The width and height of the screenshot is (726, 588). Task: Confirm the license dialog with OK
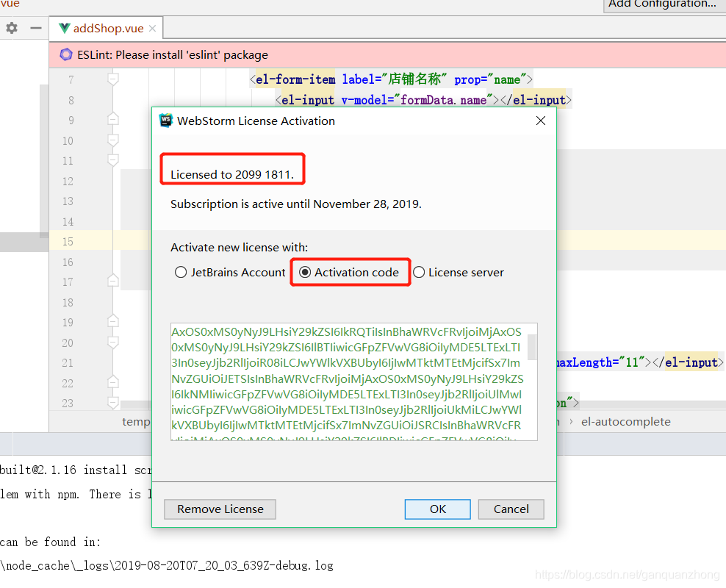437,509
